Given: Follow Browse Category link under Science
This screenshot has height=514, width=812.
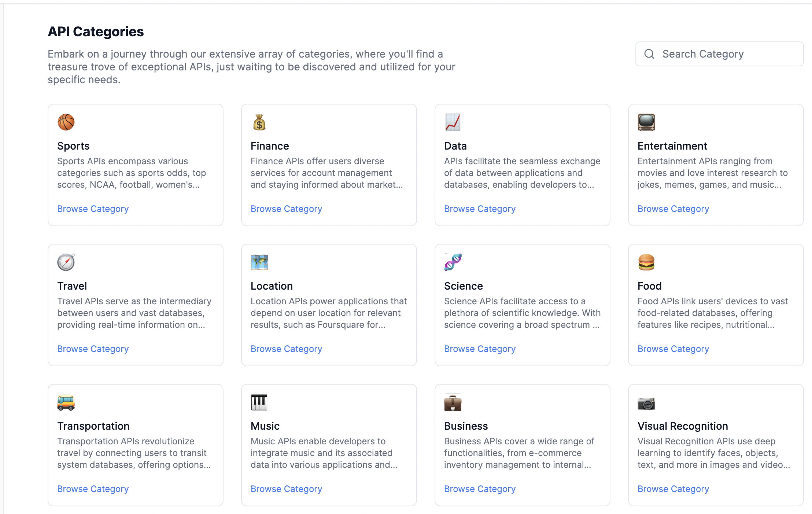Looking at the screenshot, I should click(x=480, y=349).
